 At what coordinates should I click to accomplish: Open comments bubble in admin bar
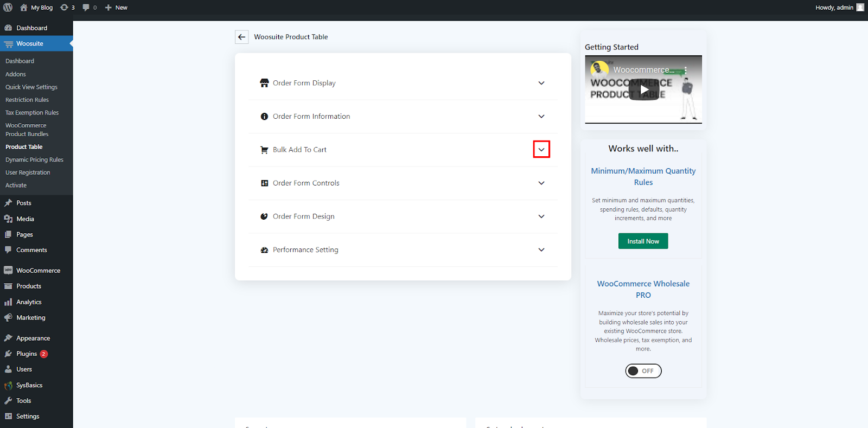click(90, 8)
